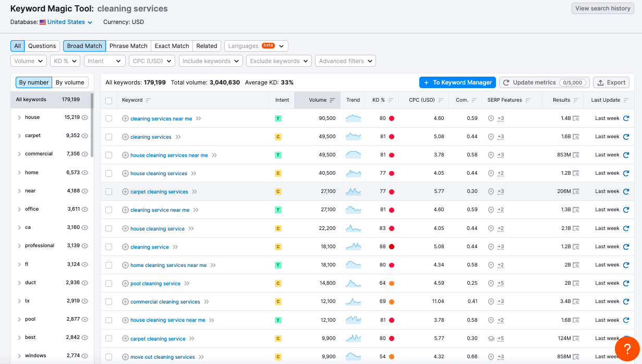The height and width of the screenshot is (364, 642).
Task: Open the Advanced filters dropdown
Action: coord(345,60)
